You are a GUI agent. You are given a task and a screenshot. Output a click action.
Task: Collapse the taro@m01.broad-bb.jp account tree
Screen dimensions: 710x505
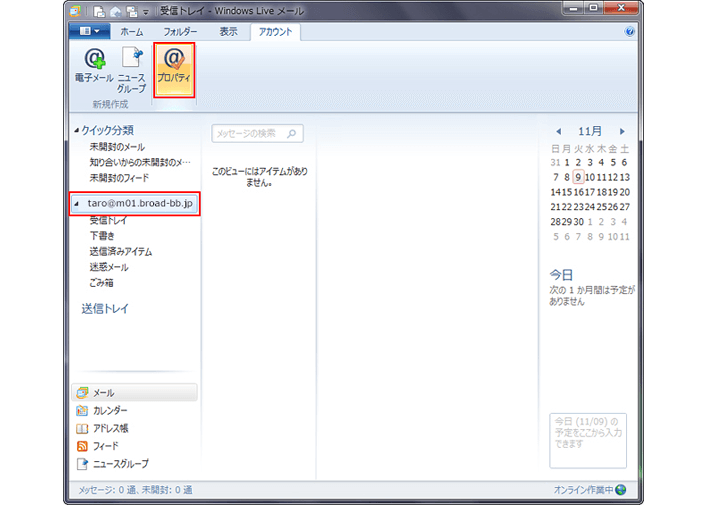click(x=78, y=204)
